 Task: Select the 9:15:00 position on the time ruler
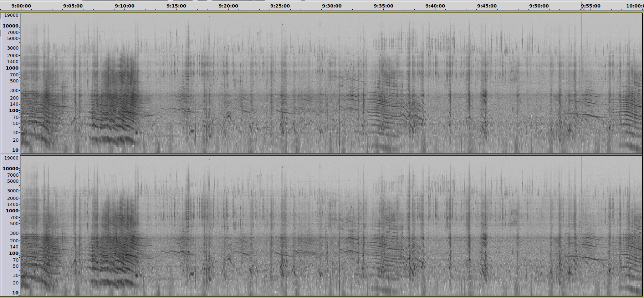pyautogui.click(x=176, y=6)
